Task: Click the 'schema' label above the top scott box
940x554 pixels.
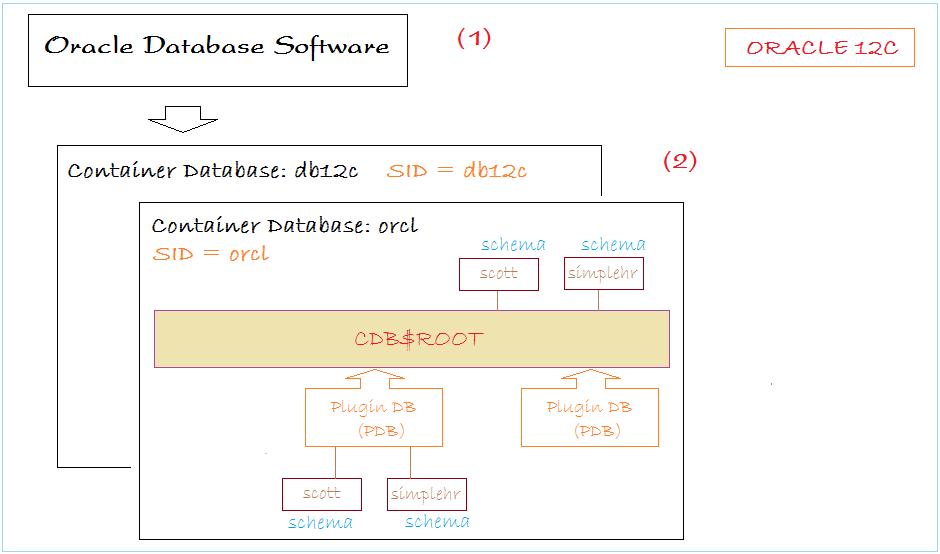Action: tap(513, 245)
